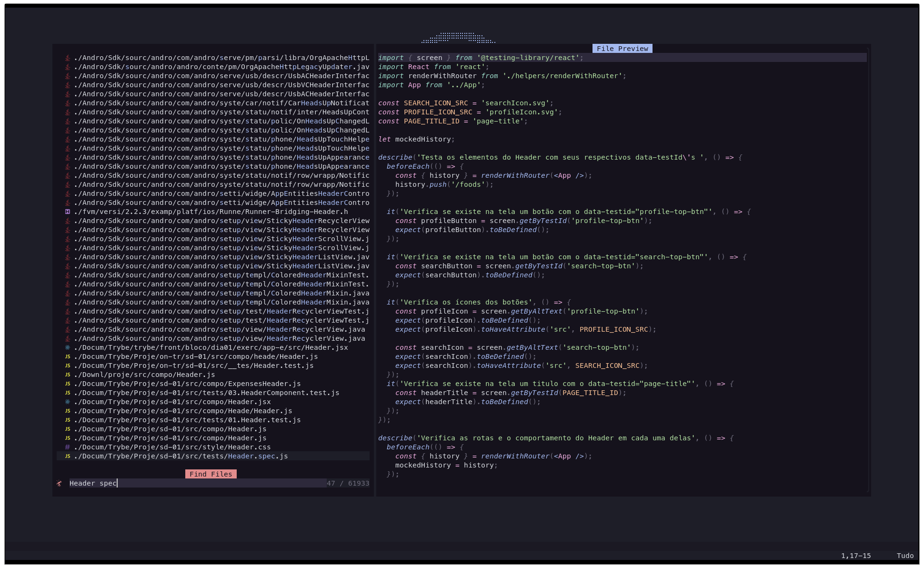This screenshot has width=924, height=569.
Task: Click React icon beside sd-01 compo/Header.jsx
Action: pos(68,402)
